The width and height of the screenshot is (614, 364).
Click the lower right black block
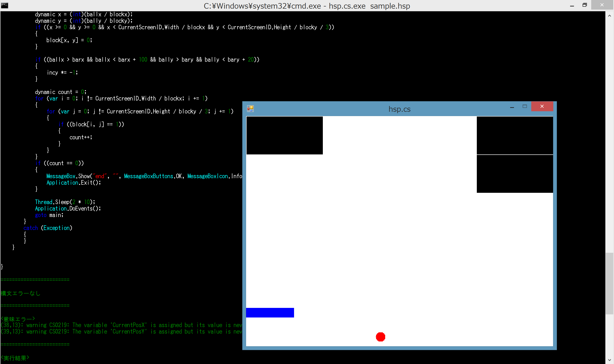coord(515,174)
